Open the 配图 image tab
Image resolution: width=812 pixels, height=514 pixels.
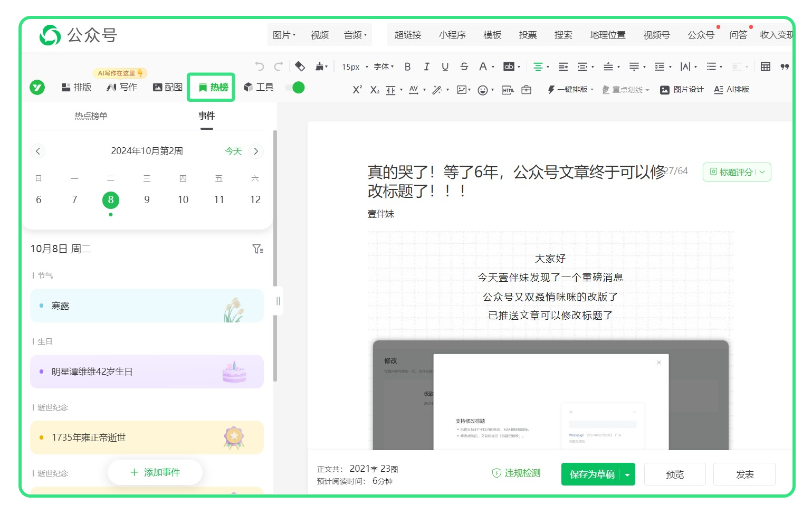click(168, 87)
